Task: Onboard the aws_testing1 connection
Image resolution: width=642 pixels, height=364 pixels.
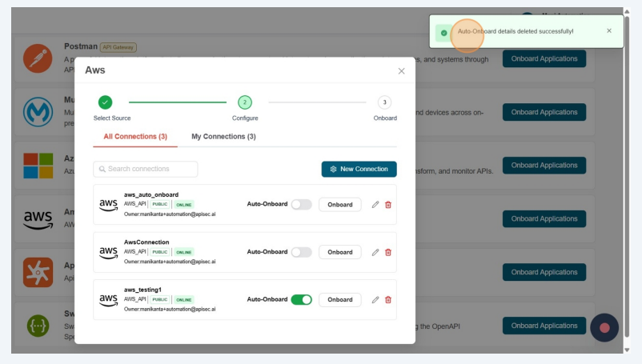Action: pyautogui.click(x=339, y=300)
